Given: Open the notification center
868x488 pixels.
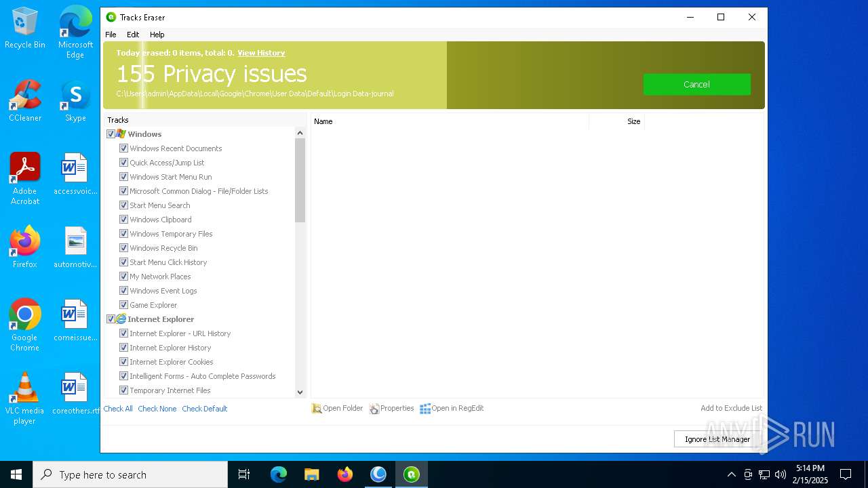Looking at the screenshot, I should [846, 474].
